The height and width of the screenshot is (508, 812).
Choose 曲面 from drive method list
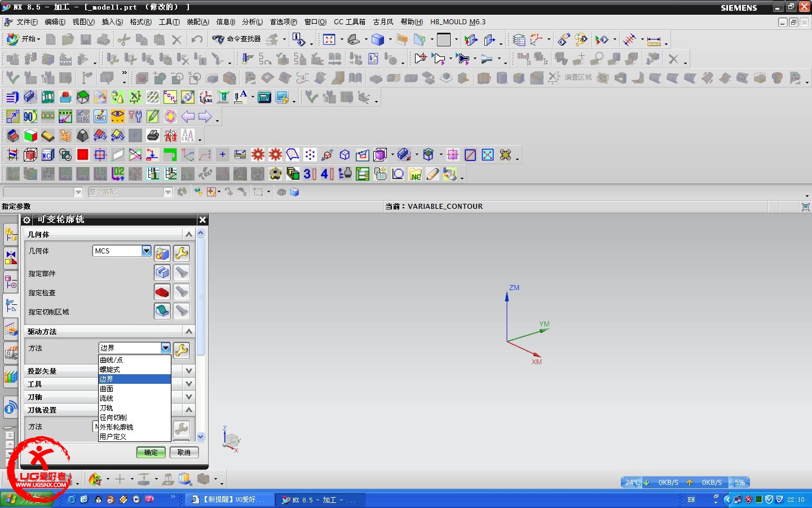click(135, 388)
